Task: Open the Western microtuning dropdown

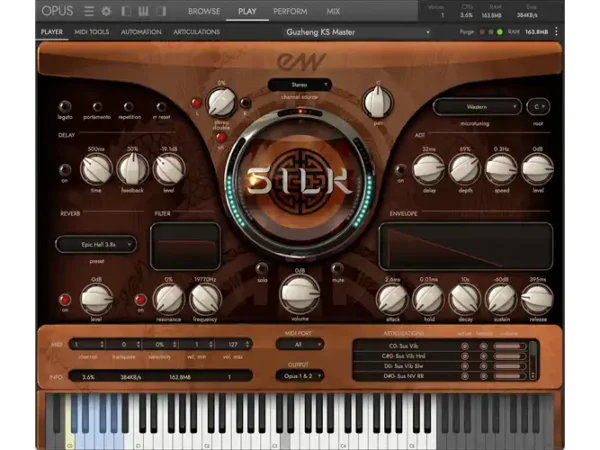Action: point(477,107)
